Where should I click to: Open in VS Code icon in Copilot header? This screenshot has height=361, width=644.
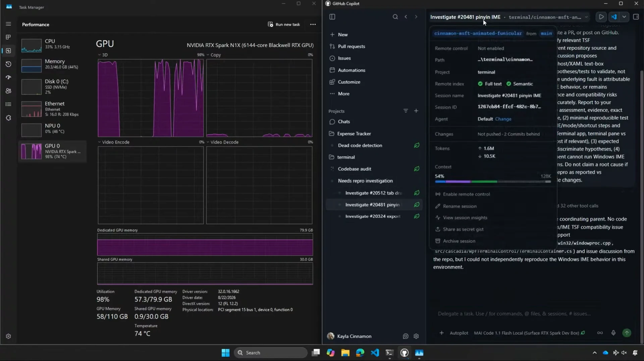click(x=613, y=17)
